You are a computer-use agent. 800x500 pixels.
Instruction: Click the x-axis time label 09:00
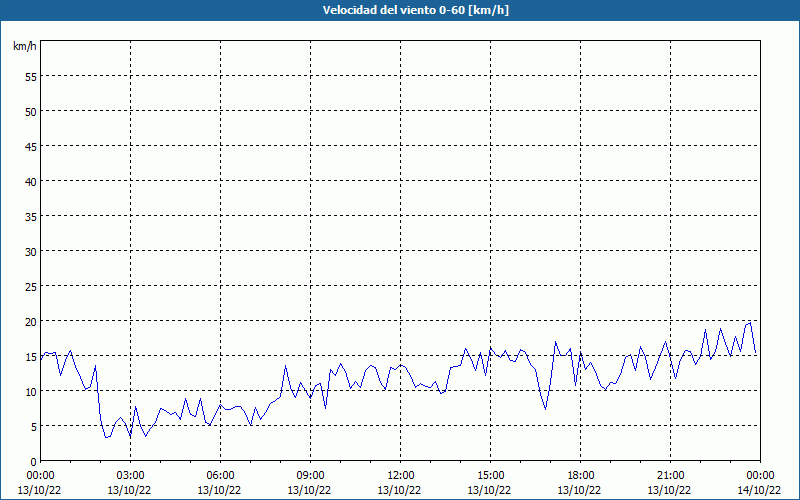(x=310, y=476)
